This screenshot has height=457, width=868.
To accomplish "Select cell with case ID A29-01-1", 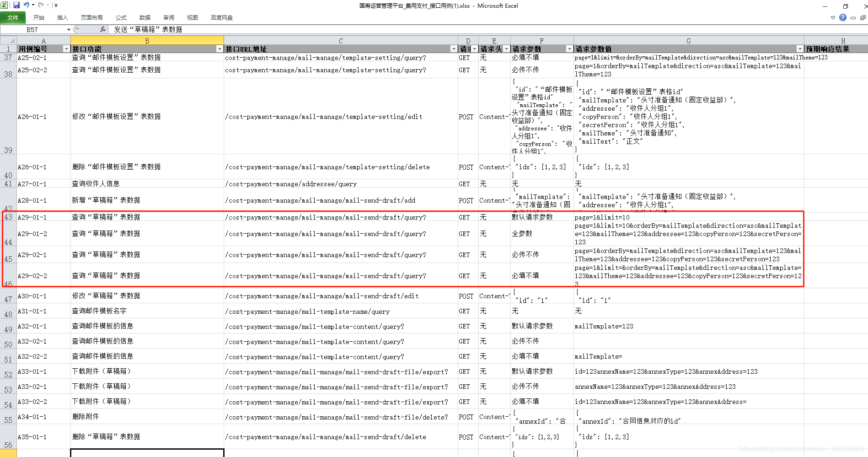I will [44, 217].
